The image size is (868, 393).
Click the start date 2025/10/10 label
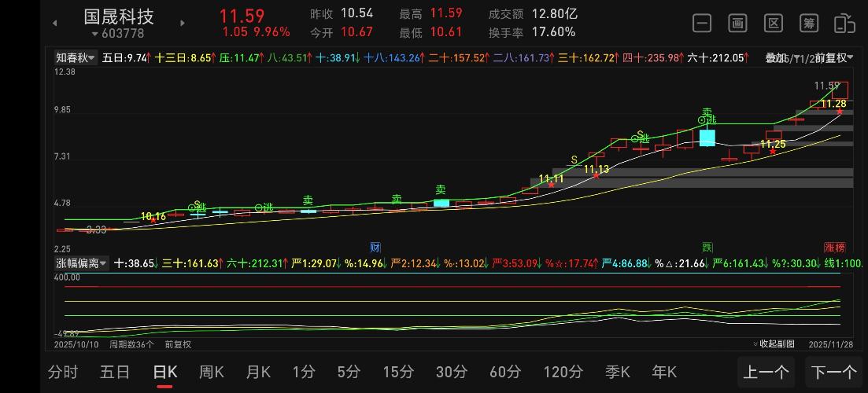pyautogui.click(x=76, y=343)
